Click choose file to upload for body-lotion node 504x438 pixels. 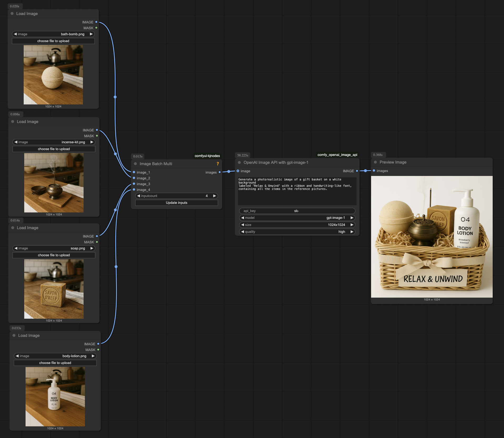(55, 363)
